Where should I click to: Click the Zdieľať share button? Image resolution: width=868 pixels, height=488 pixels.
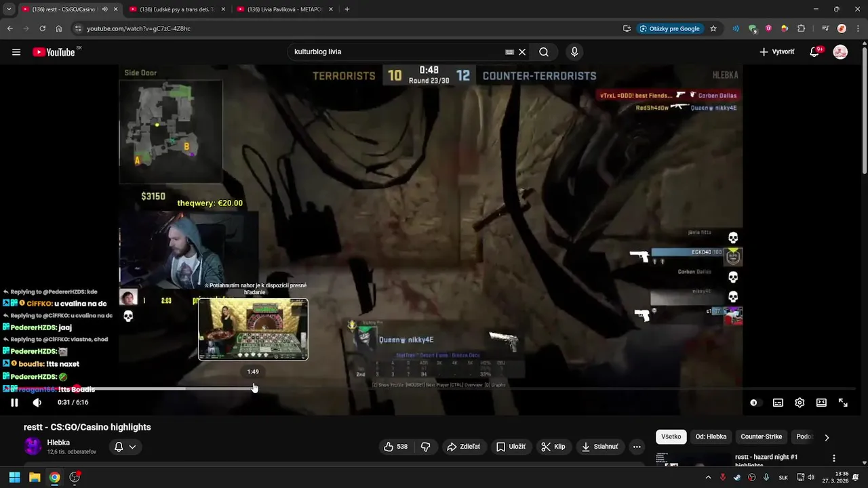click(x=463, y=447)
